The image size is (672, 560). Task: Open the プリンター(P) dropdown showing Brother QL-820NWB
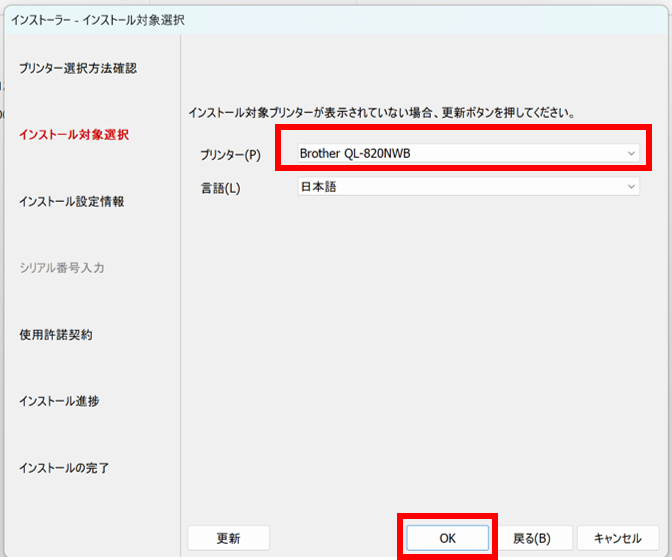point(468,153)
